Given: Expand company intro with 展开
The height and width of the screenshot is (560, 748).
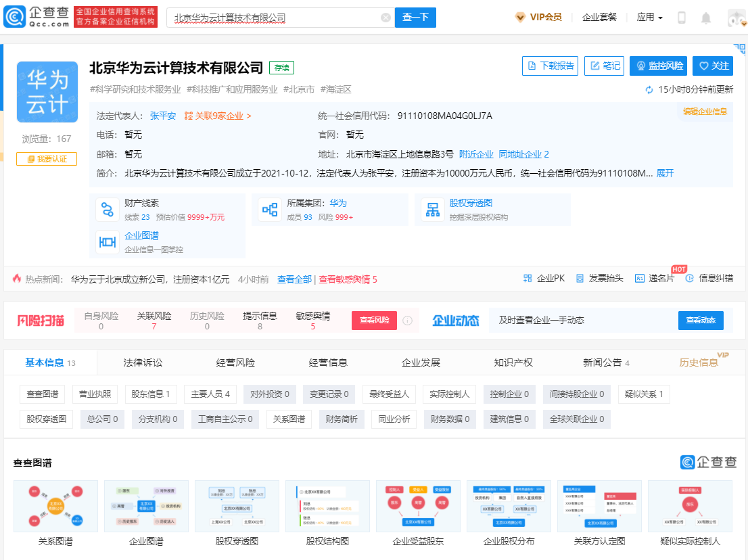Looking at the screenshot, I should [665, 173].
